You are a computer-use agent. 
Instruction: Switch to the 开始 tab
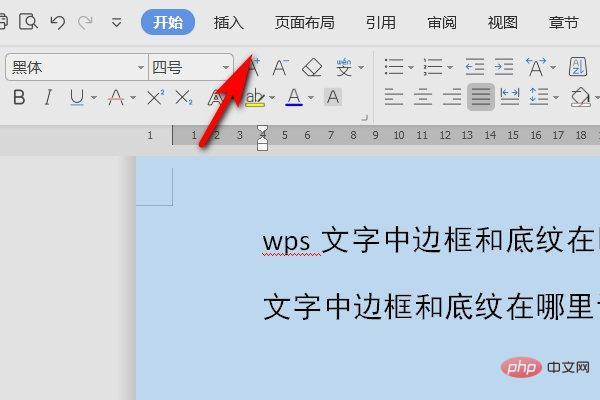tap(168, 22)
